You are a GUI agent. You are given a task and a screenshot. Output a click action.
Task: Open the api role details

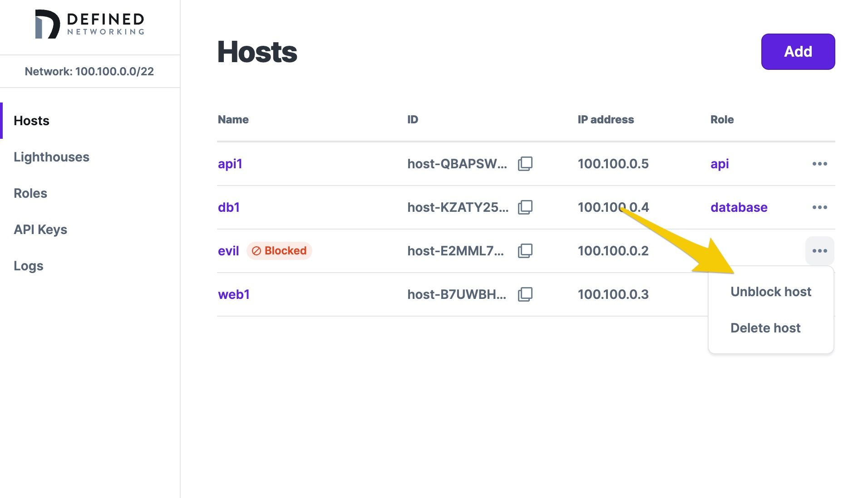click(x=720, y=164)
